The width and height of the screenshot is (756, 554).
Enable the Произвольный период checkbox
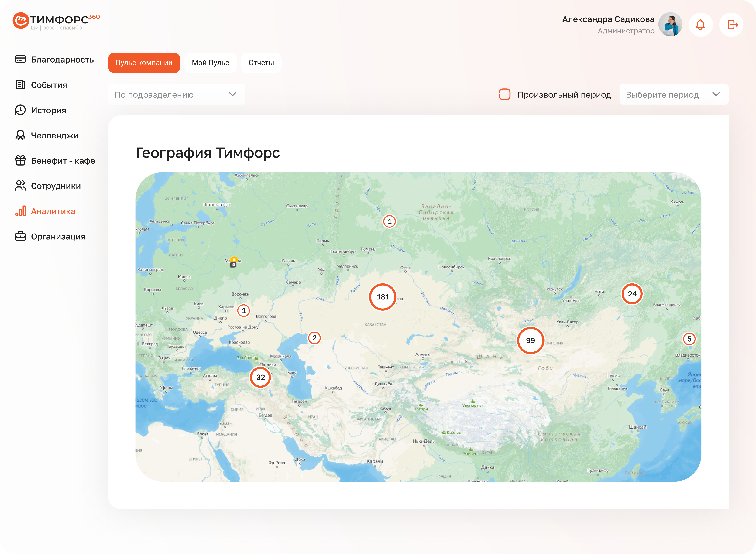click(504, 94)
